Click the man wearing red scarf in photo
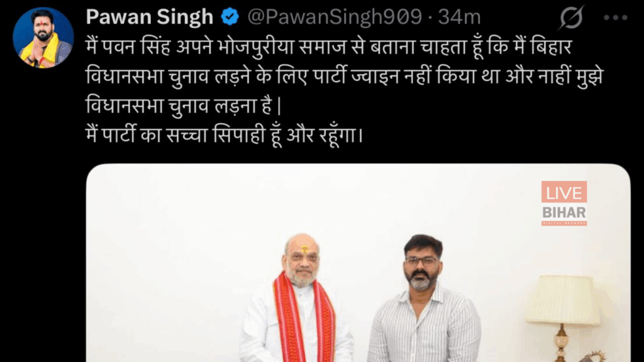 point(297,299)
